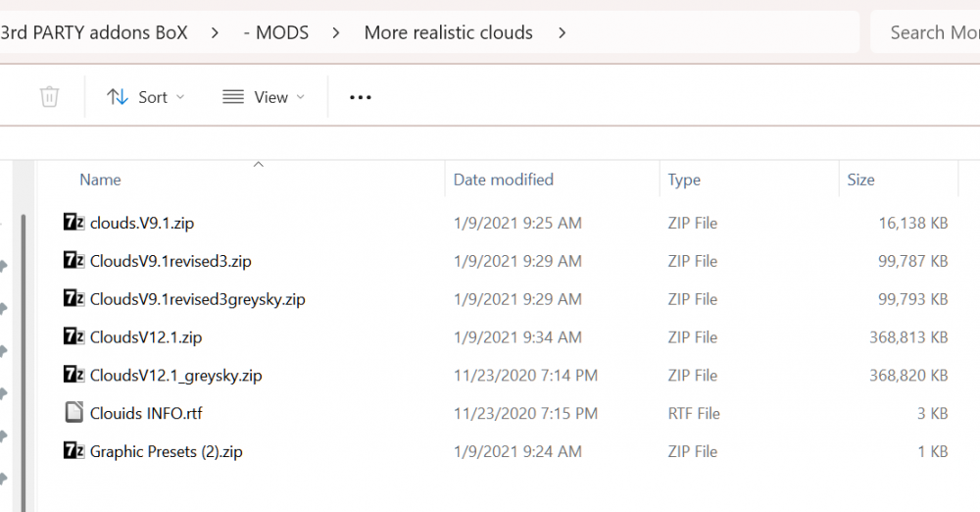Click the 7z icon of Graphic Presets (2).zip
Screen dimensions: 980x512
[x=73, y=451]
